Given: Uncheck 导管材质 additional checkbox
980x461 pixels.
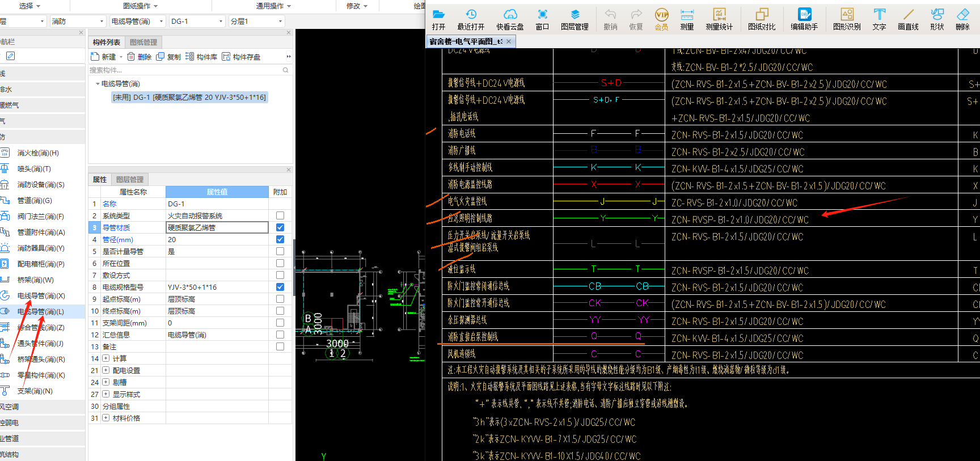Looking at the screenshot, I should pyautogui.click(x=280, y=227).
